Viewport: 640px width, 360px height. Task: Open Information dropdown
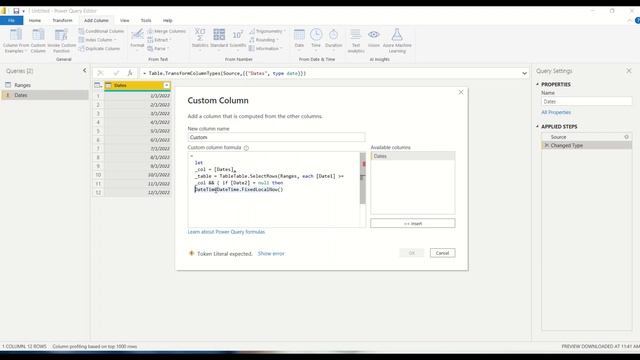point(266,49)
